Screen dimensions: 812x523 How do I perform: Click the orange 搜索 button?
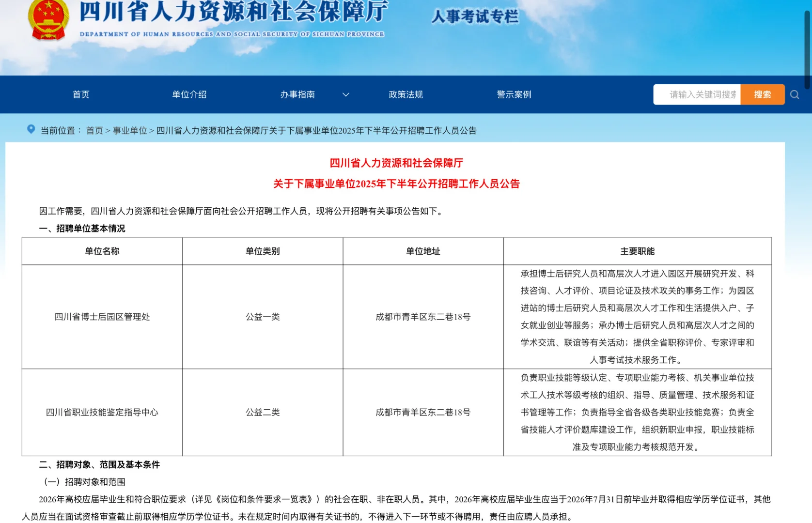pyautogui.click(x=763, y=94)
